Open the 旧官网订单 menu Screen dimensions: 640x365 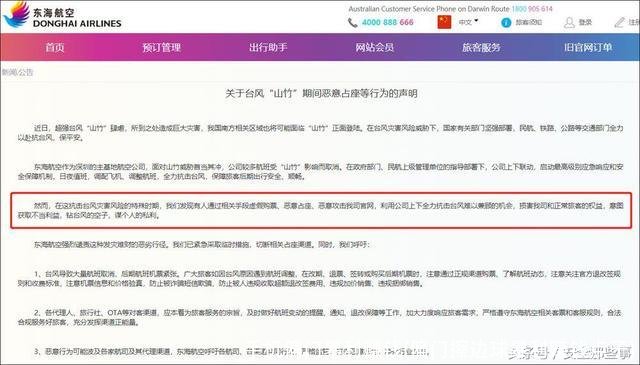pos(588,47)
